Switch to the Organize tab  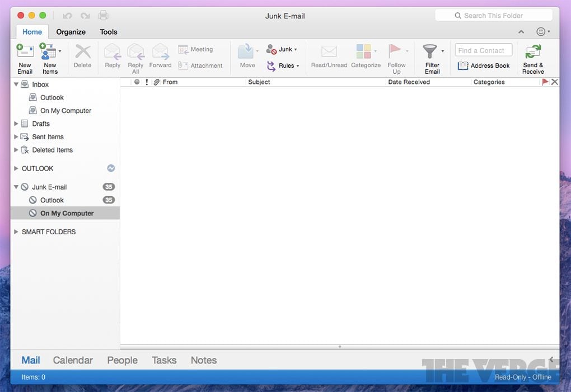point(71,32)
